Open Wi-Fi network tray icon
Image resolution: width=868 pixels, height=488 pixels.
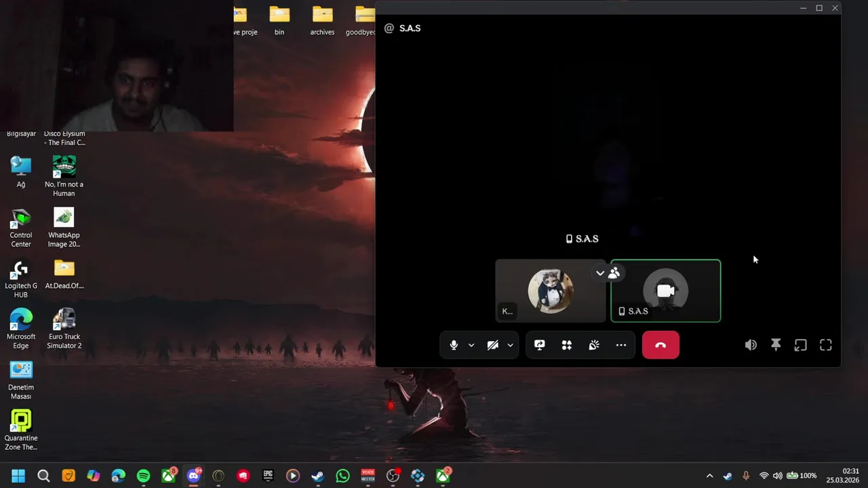(x=764, y=476)
